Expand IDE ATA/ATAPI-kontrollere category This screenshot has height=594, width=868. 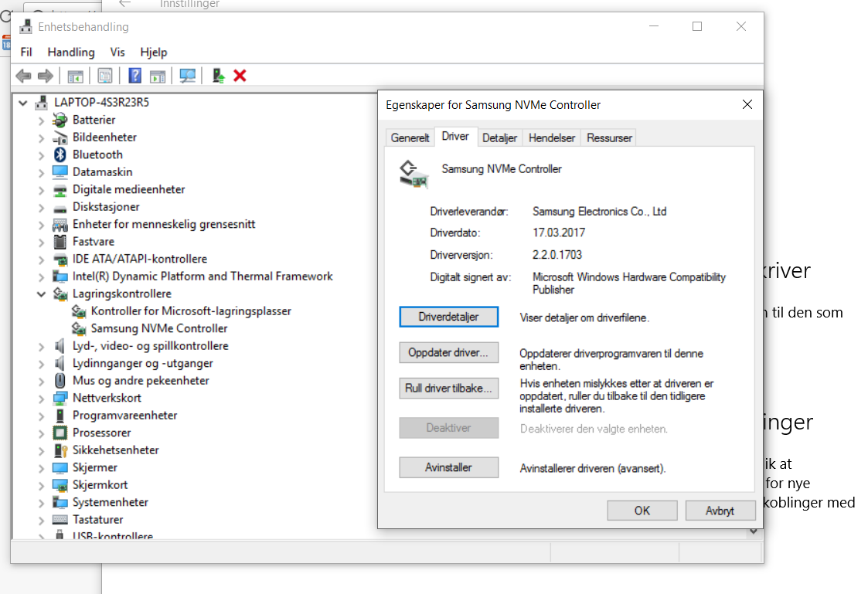pyautogui.click(x=41, y=259)
